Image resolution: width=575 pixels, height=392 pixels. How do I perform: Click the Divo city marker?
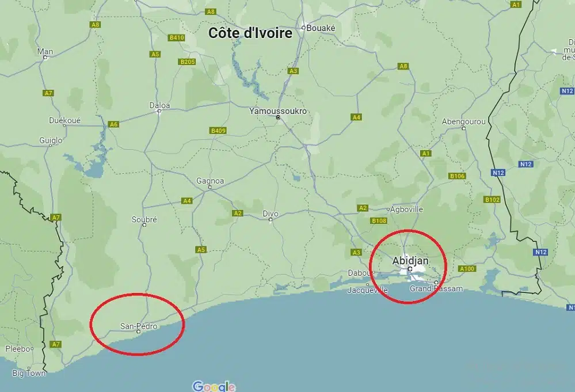(x=271, y=220)
